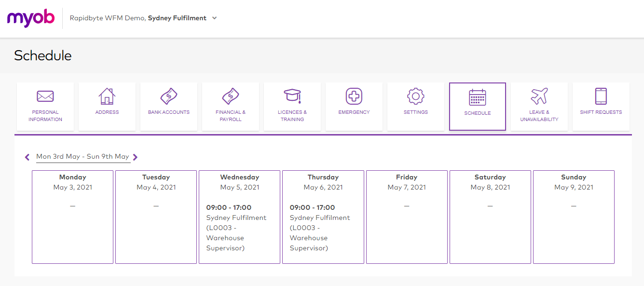This screenshot has height=286, width=644.
Task: Click the Sunday May 9 day card
Action: (574, 217)
